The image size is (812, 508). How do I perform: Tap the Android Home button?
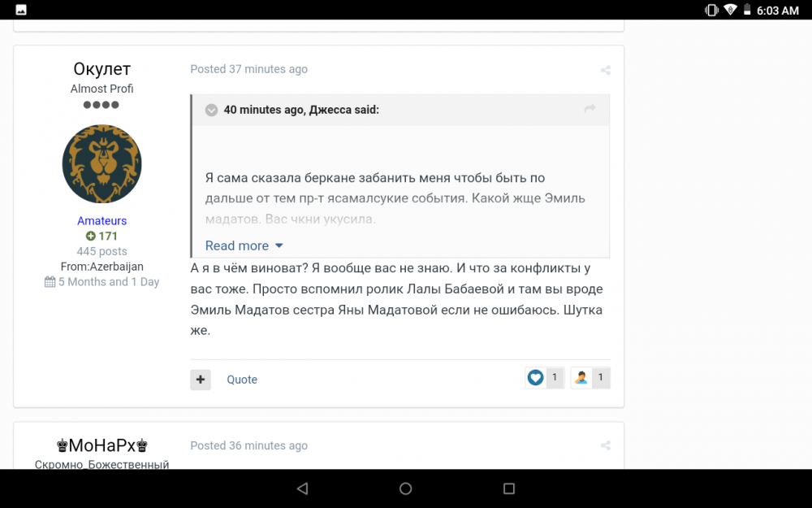tap(405, 488)
